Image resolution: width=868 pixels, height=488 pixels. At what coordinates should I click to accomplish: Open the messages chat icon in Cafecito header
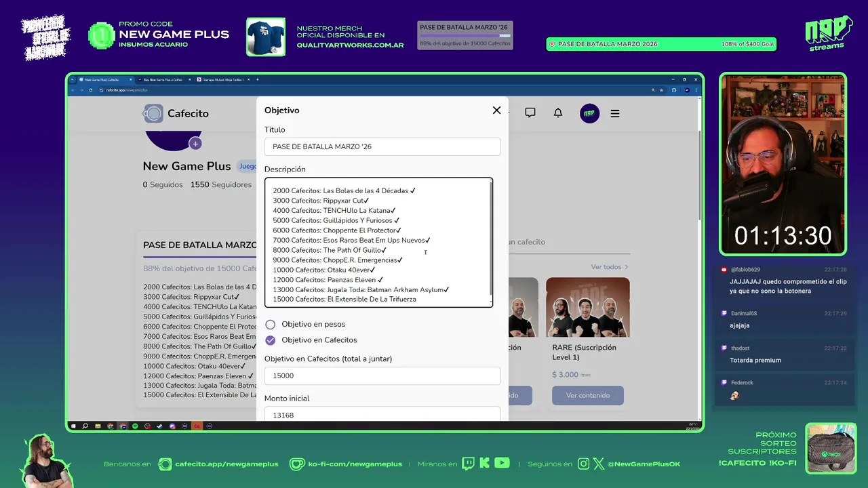[x=530, y=113]
